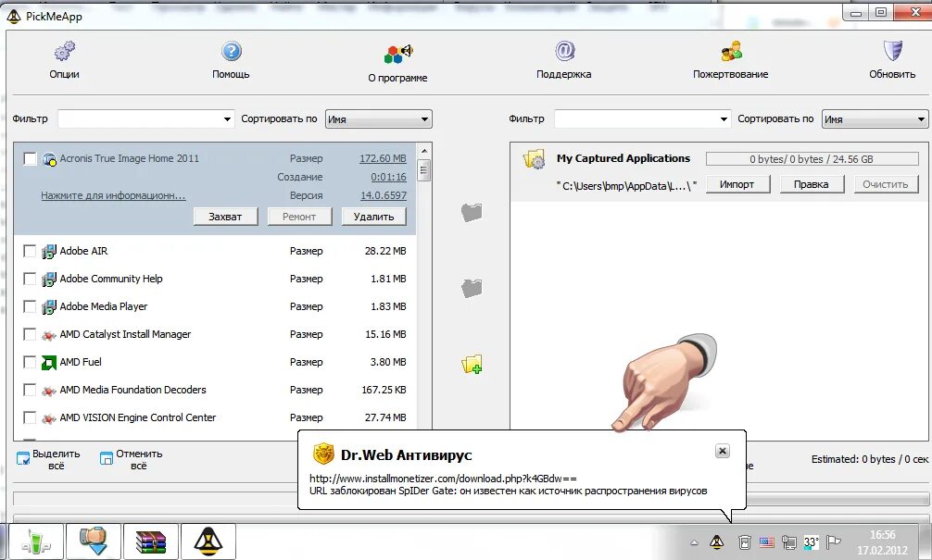Click Ремонт button
Screen dimensions: 932x560
299,217
